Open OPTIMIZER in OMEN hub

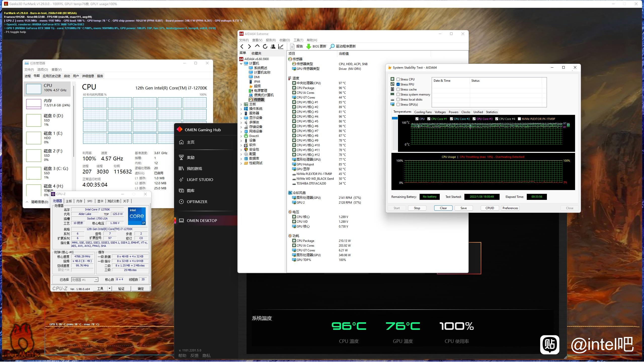[x=193, y=202]
